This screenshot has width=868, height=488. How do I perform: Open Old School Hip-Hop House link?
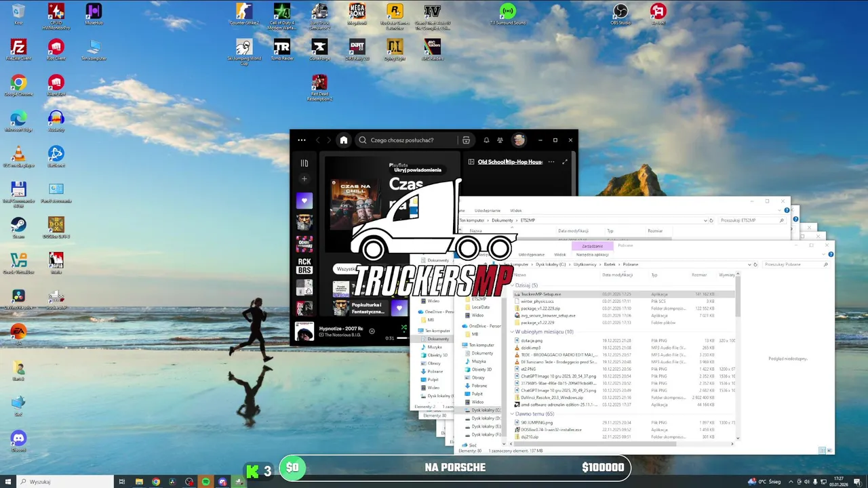(509, 162)
